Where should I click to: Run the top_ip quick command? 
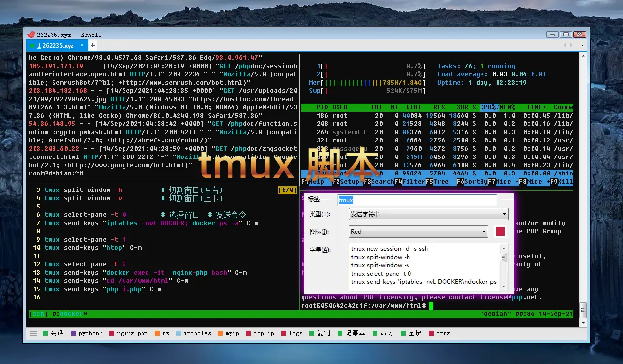260,333
